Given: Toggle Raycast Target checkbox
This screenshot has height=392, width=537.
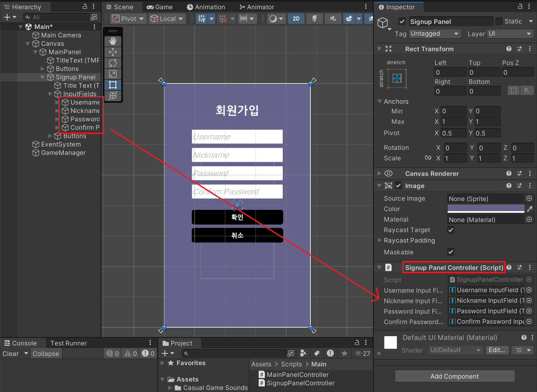Looking at the screenshot, I should coord(451,230).
